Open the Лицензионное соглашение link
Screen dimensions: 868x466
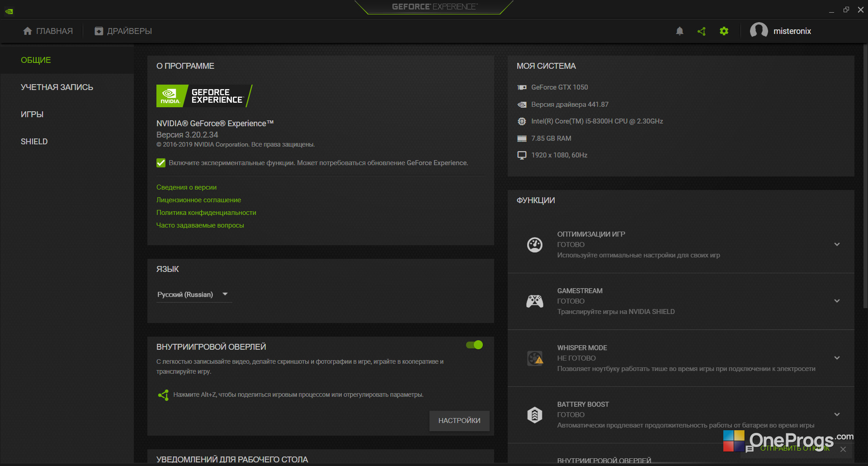(x=198, y=200)
